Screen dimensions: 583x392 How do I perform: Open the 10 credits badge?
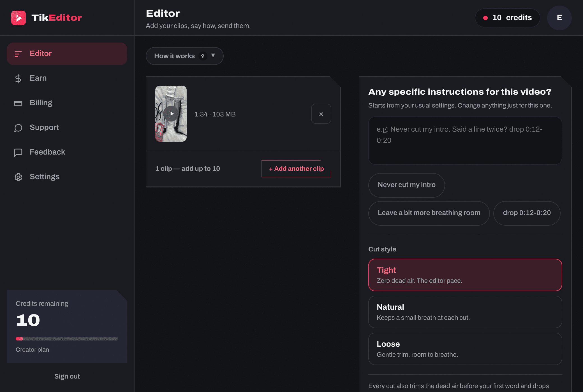click(x=507, y=18)
